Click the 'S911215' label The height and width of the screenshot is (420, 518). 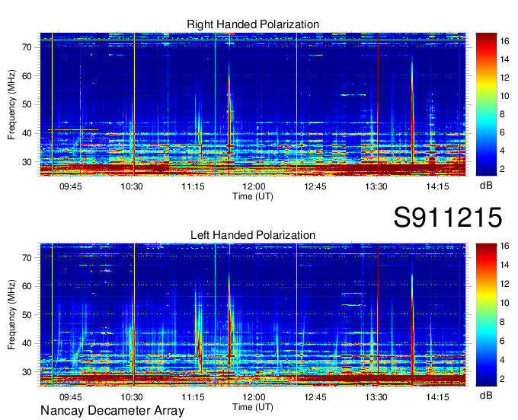coord(448,218)
